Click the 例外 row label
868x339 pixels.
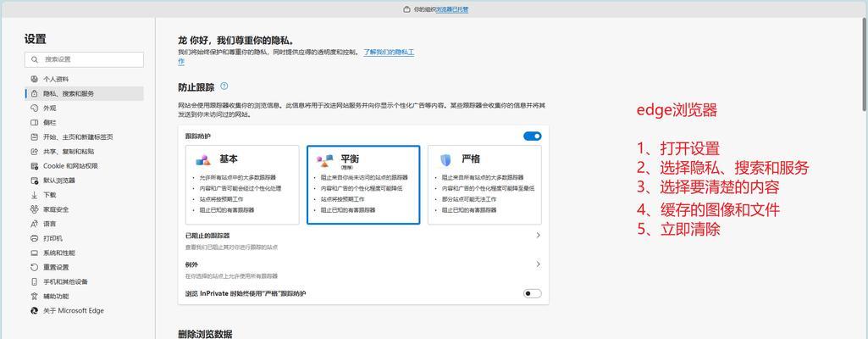(x=191, y=264)
